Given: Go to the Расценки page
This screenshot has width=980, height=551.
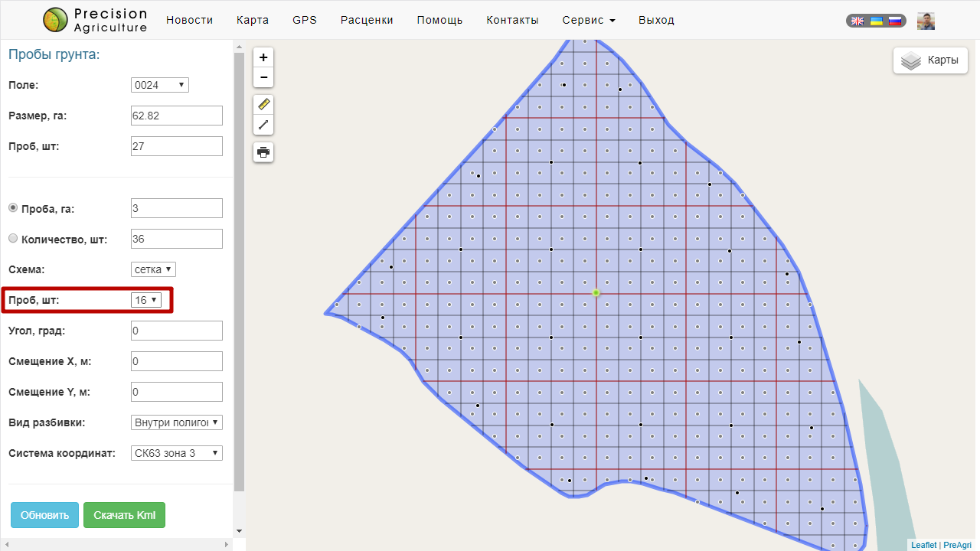Looking at the screenshot, I should (x=367, y=20).
